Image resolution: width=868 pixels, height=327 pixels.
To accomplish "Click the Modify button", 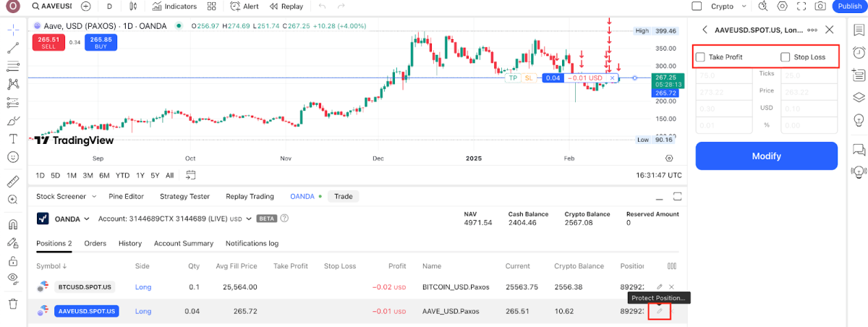I will (x=767, y=156).
